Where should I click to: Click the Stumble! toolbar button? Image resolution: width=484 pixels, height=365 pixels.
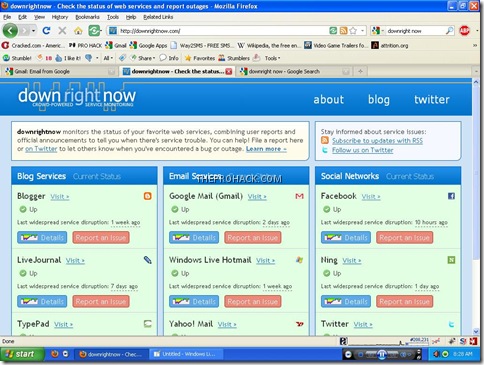(17, 58)
